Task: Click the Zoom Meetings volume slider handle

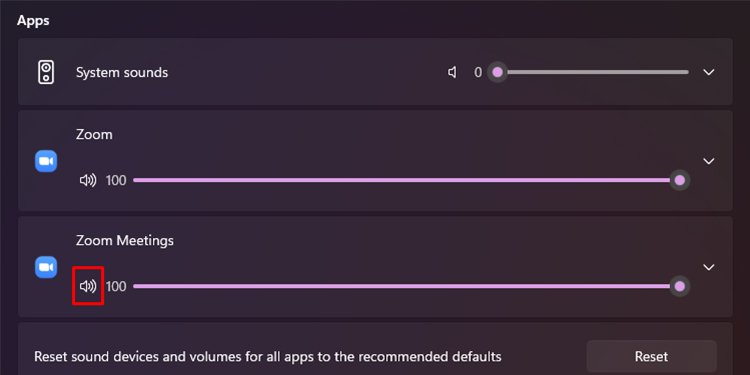Action: [680, 287]
